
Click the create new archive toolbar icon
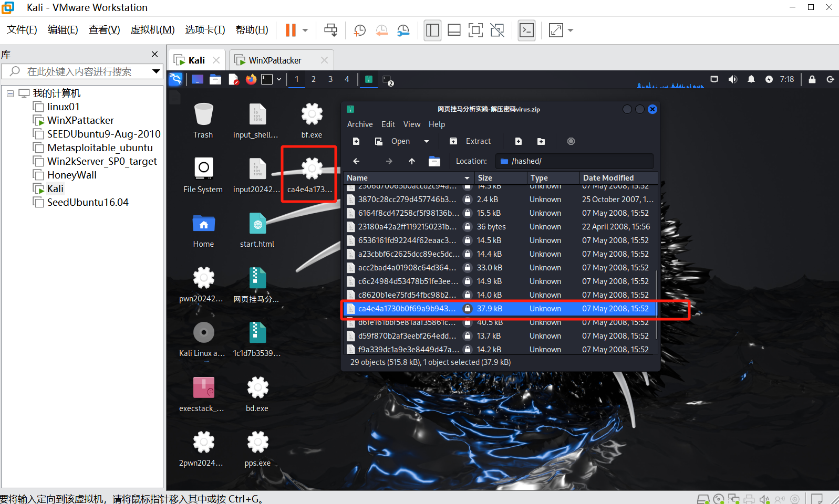[356, 141]
